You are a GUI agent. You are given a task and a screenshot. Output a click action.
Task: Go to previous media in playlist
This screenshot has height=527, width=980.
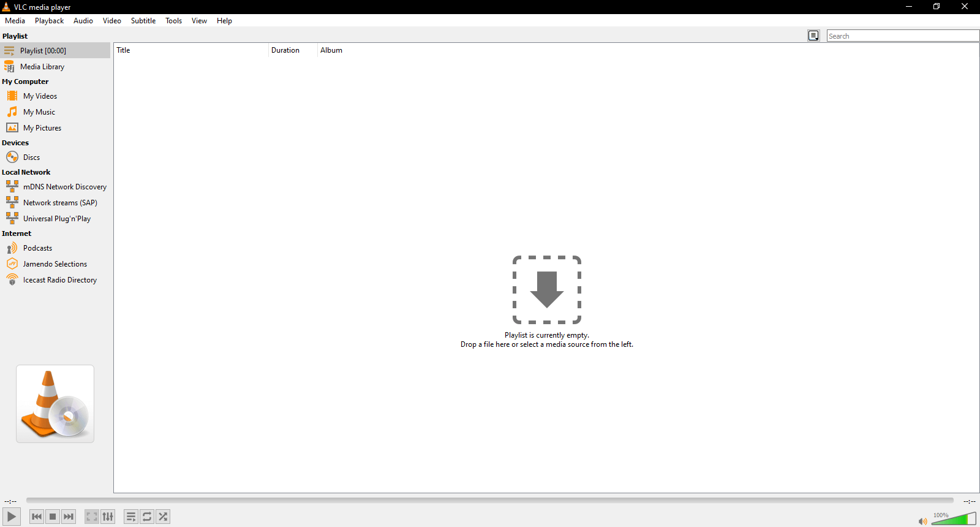tap(37, 517)
